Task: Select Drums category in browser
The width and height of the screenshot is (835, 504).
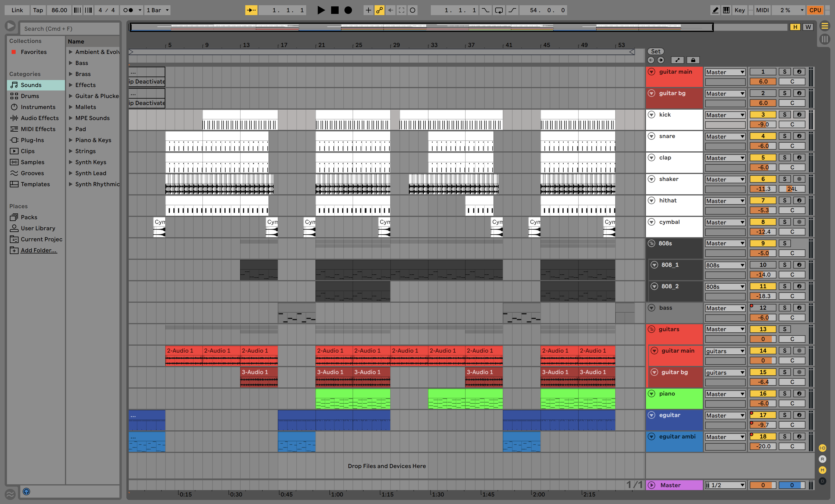Action: coord(36,96)
